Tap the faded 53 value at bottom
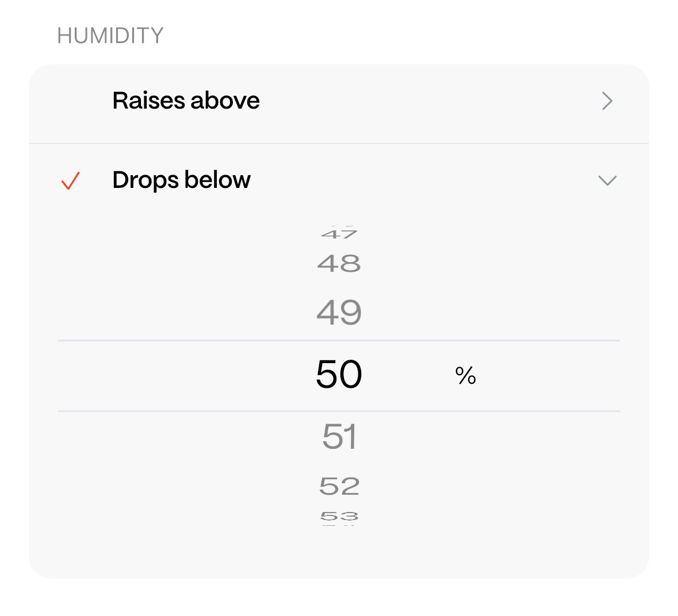678x616 pixels. point(339,517)
